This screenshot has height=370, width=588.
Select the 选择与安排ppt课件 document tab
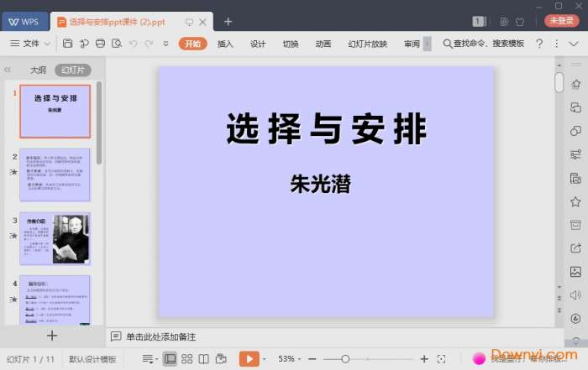click(x=117, y=22)
